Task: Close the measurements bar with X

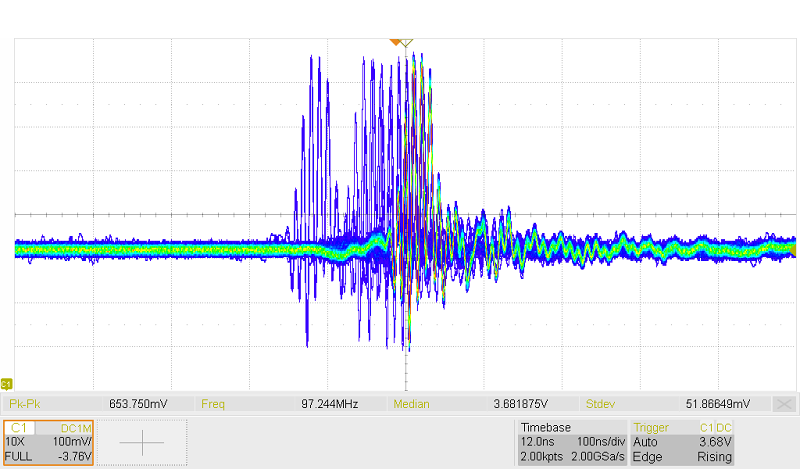Action: pyautogui.click(x=785, y=404)
